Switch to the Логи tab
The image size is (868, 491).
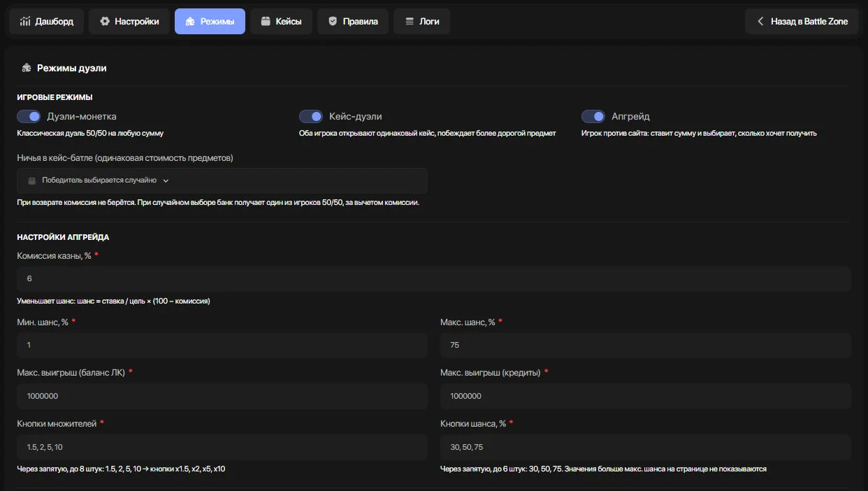coord(421,22)
